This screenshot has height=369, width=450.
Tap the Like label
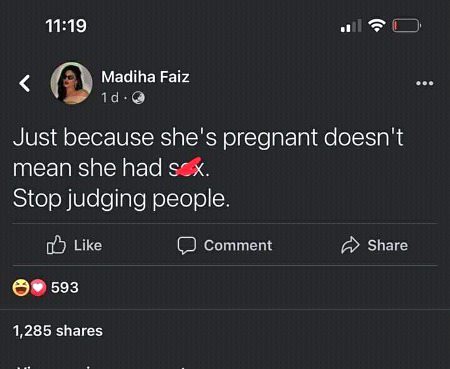point(88,245)
